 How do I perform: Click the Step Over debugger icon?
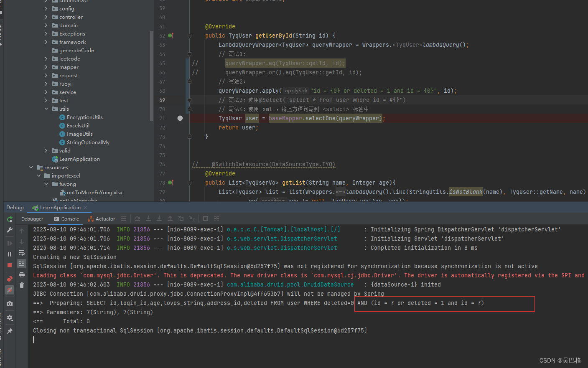coord(137,218)
